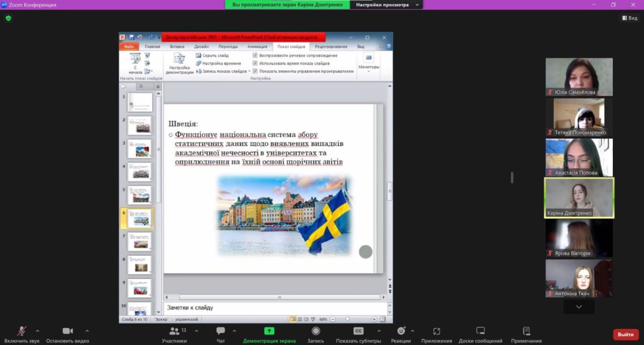Image resolution: width=644 pixels, height=345 pixels.
Task: Expand the Настройки просмотра dropdown
Action: coord(386,5)
